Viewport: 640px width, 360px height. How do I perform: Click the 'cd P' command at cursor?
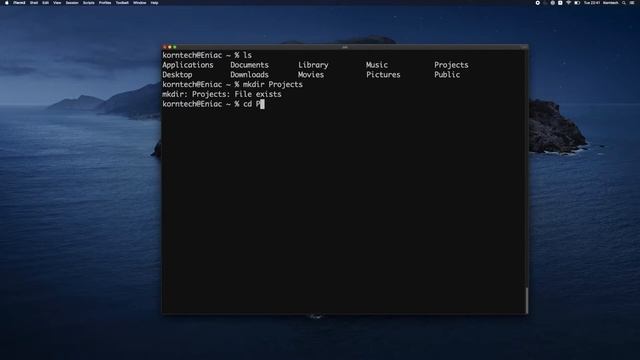pos(251,104)
